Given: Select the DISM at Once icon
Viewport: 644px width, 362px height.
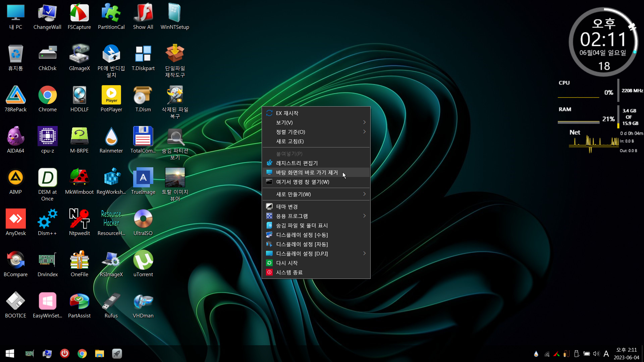Looking at the screenshot, I should (47, 185).
